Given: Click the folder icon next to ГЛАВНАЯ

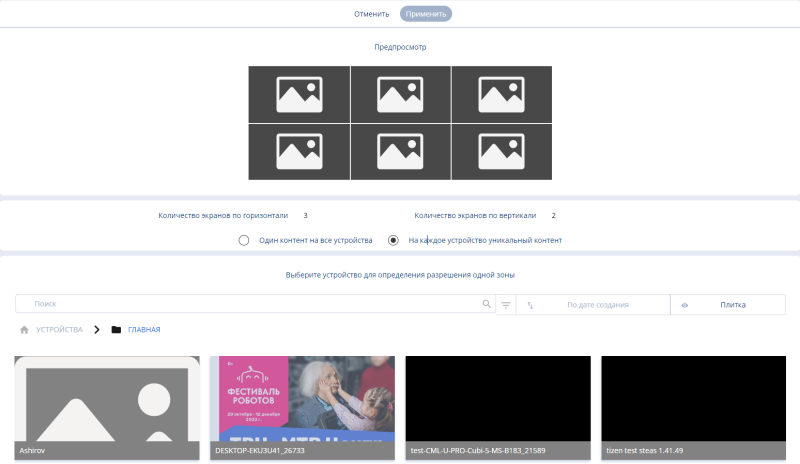Looking at the screenshot, I should coord(117,329).
